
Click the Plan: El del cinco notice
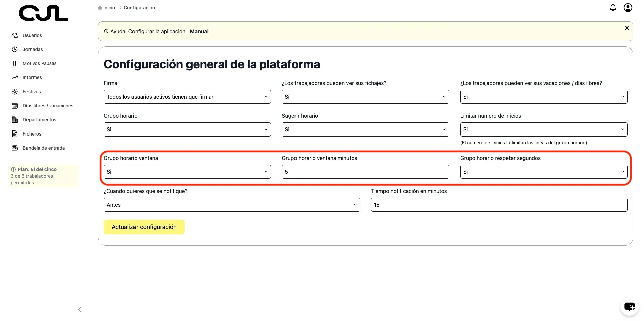pyautogui.click(x=43, y=176)
